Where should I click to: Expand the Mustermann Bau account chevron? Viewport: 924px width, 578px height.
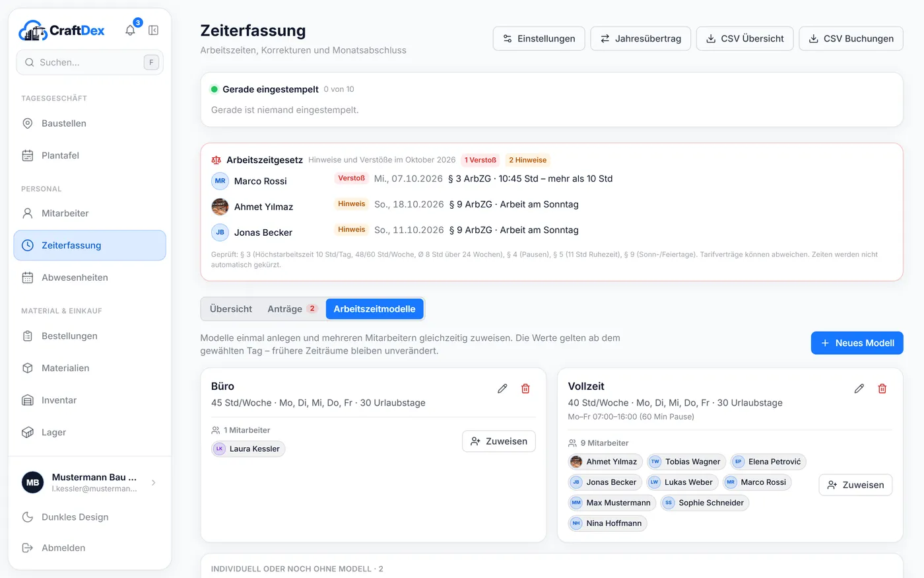point(154,483)
